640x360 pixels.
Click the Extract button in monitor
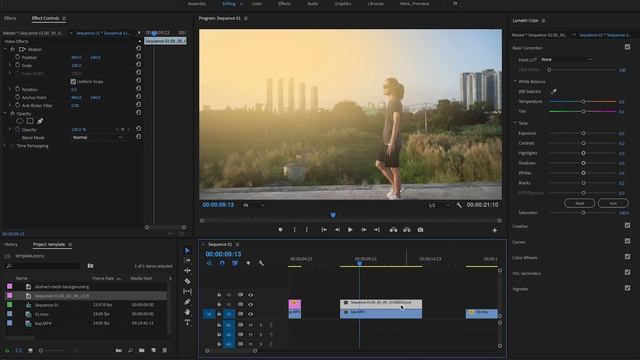tap(407, 230)
